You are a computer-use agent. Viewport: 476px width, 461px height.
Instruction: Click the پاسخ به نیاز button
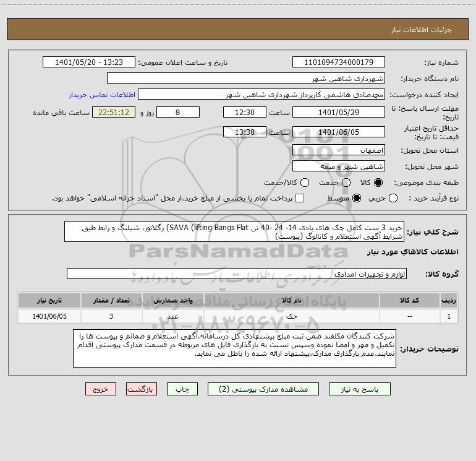[359, 389]
